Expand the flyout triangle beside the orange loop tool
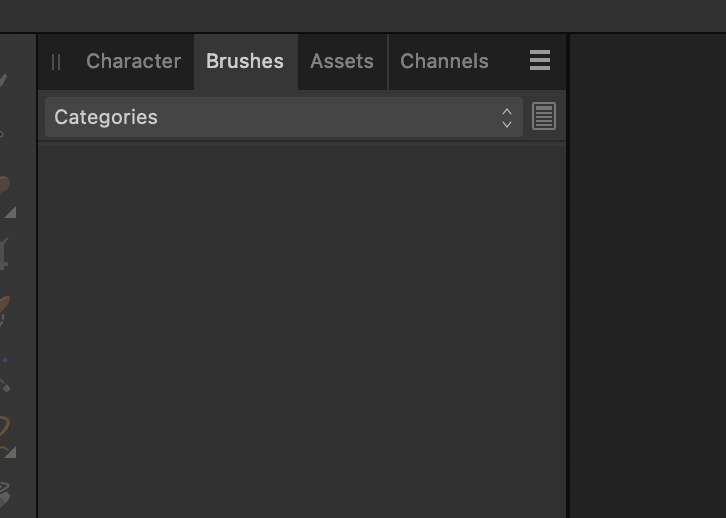726x518 pixels. (11, 452)
